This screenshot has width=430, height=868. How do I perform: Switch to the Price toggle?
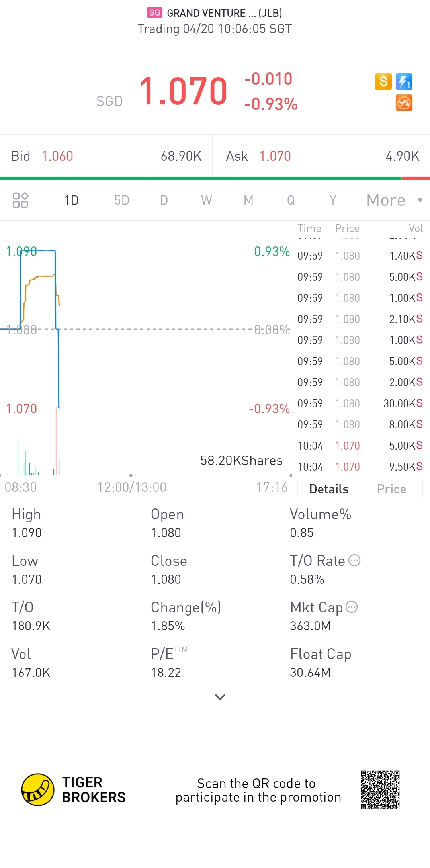pyautogui.click(x=391, y=489)
